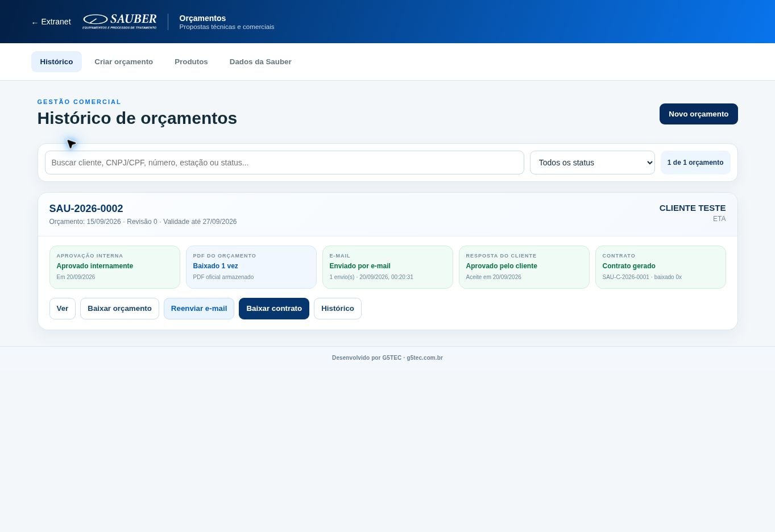Click the Desenvolvido por G5TEC footer text
The width and height of the screenshot is (775, 532).
pyautogui.click(x=387, y=358)
